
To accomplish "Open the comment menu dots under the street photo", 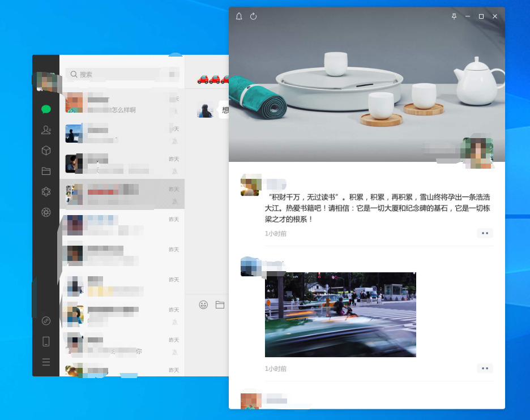I will click(485, 368).
